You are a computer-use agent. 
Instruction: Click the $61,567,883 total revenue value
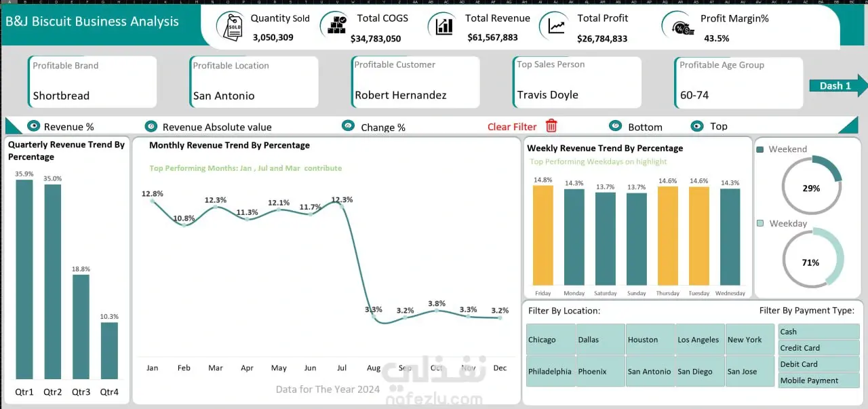(492, 38)
